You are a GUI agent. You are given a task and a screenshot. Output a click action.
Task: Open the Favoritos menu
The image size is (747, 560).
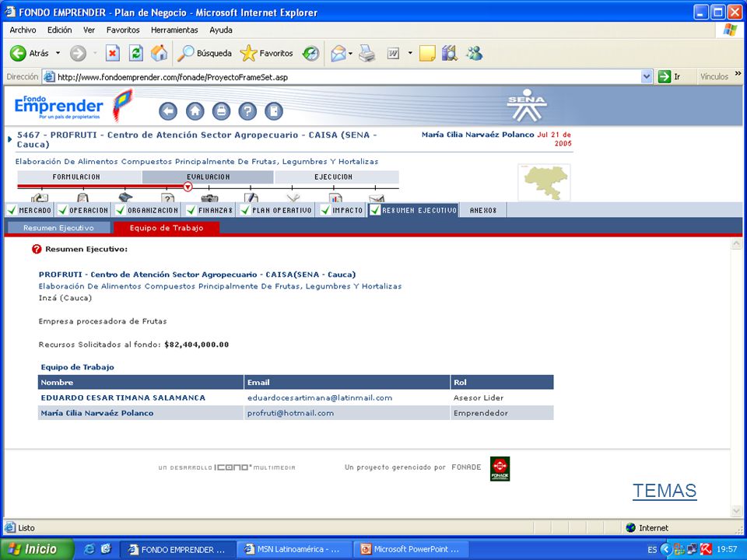coord(123,30)
